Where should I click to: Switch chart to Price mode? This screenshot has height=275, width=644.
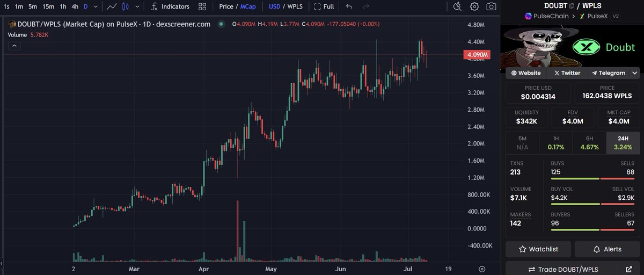pos(226,6)
